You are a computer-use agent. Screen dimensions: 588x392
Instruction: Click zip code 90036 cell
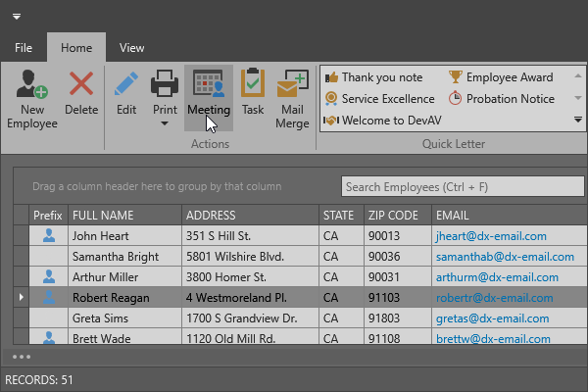pyautogui.click(x=398, y=257)
